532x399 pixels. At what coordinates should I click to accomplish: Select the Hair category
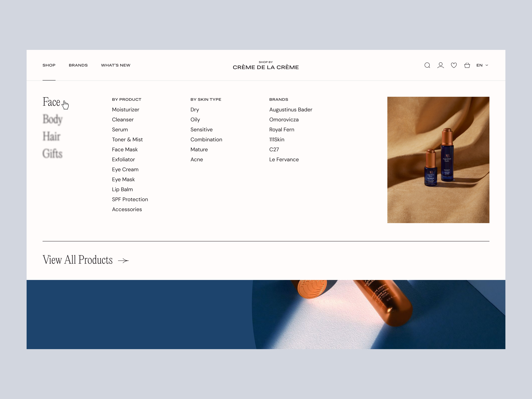[51, 136]
